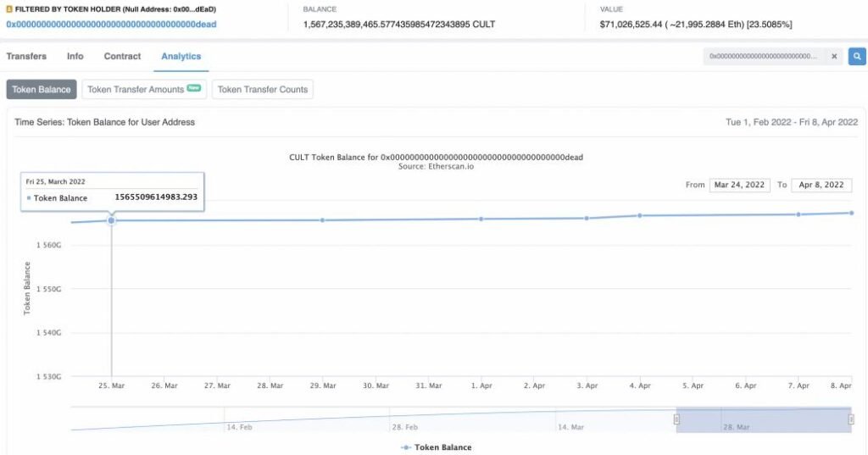Open the Contract tab

122,57
